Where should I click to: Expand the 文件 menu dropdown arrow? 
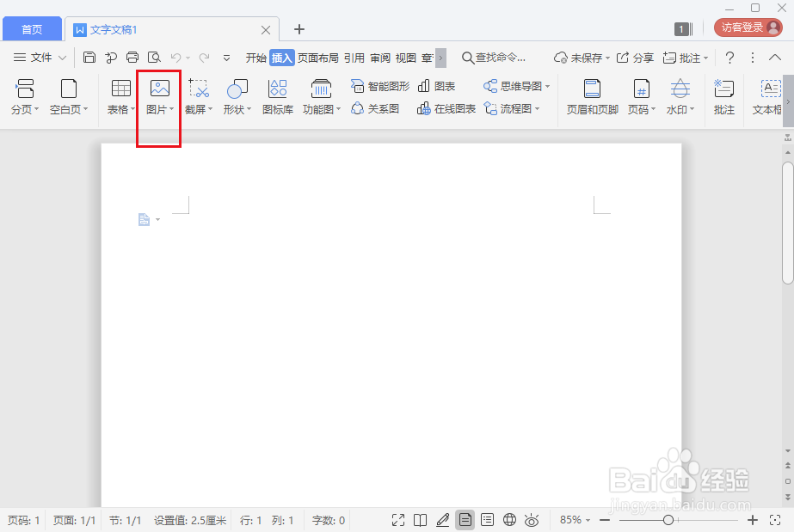click(x=62, y=58)
